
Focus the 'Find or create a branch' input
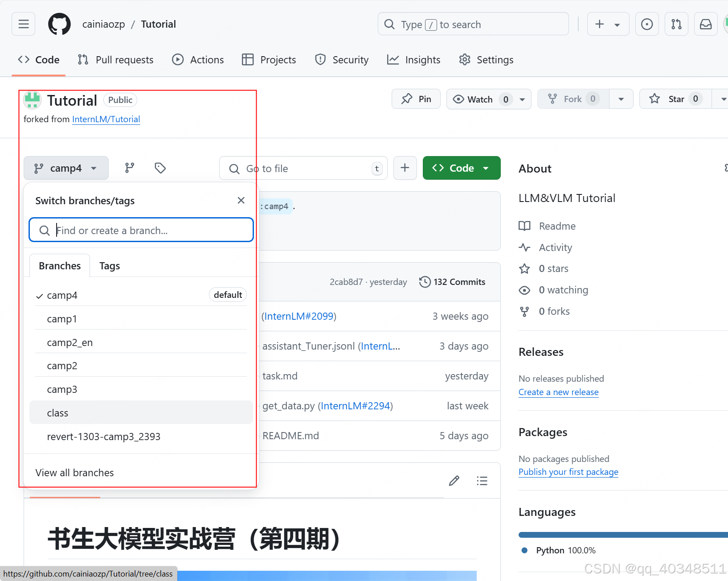point(141,230)
